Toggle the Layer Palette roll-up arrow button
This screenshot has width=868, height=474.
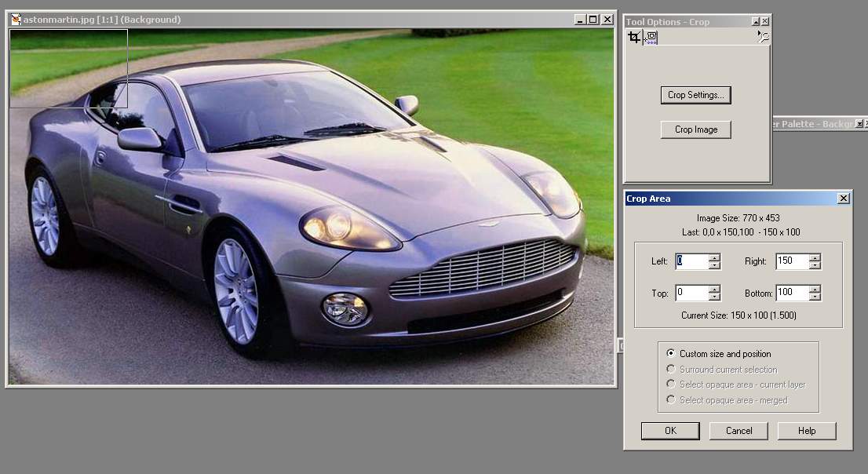pyautogui.click(x=859, y=123)
